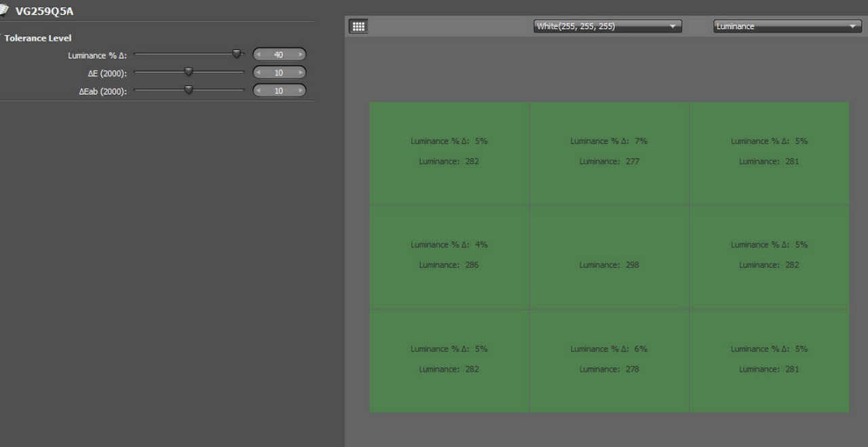Decrease Luminance % Δ tolerance with left arrow
This screenshot has height=447, width=868.
(x=258, y=55)
